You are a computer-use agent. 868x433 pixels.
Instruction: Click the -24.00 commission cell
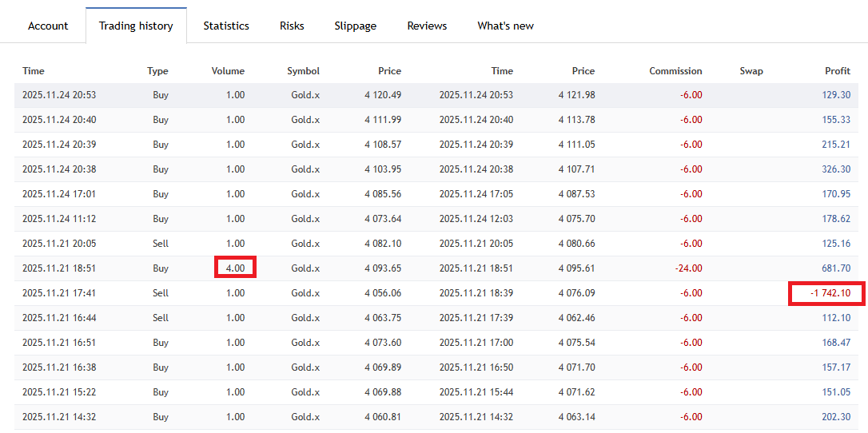coord(690,268)
